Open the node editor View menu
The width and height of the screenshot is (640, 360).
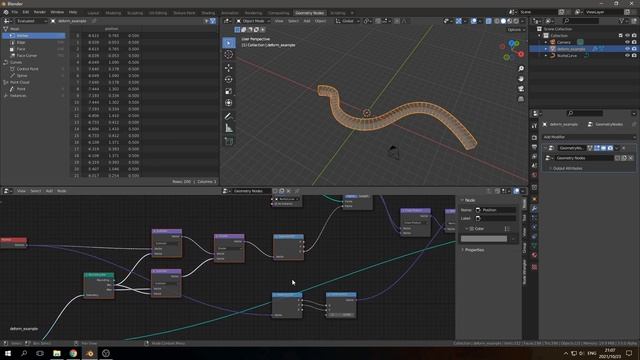(x=21, y=191)
